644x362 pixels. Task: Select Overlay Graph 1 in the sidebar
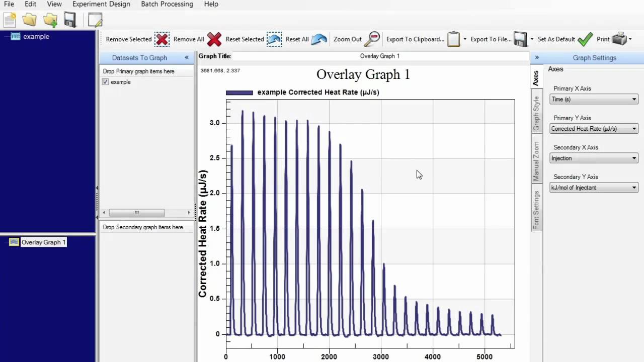click(x=43, y=242)
